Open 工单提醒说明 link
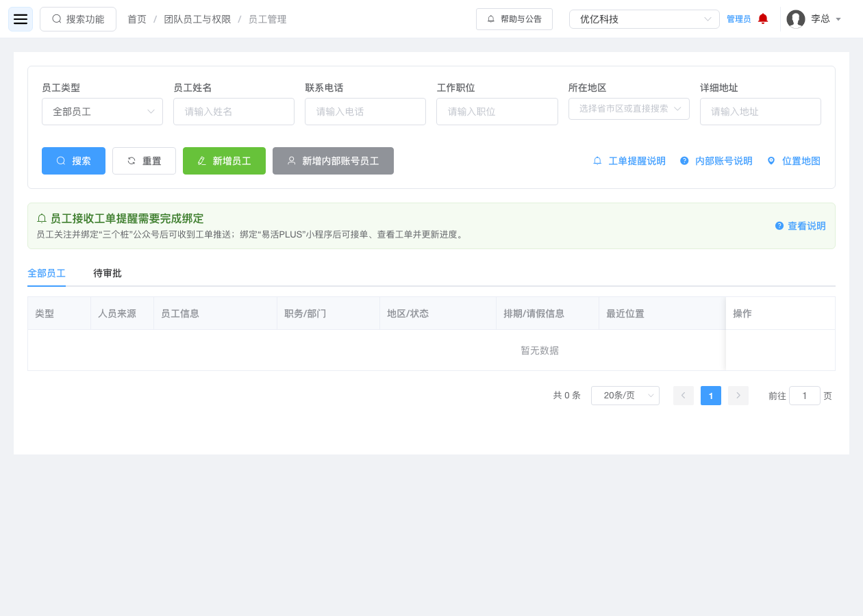The image size is (863, 616). [x=629, y=161]
